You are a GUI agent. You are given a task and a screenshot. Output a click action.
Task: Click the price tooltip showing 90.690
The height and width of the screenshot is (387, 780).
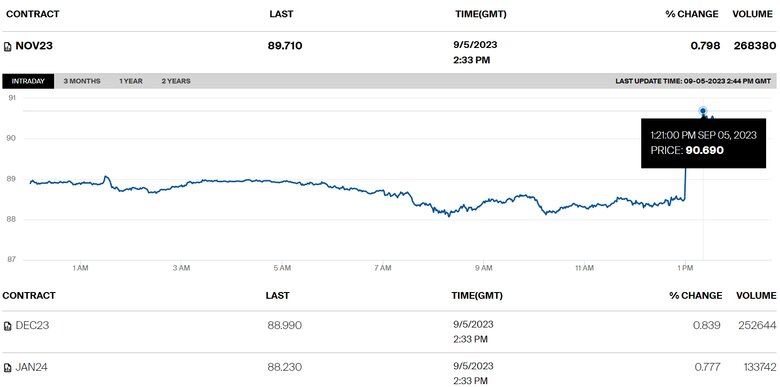pos(703,143)
